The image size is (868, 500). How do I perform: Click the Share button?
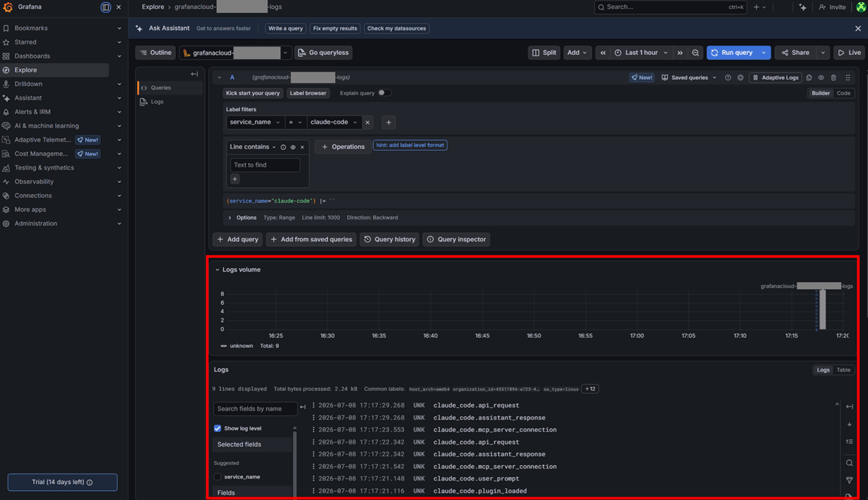click(x=795, y=53)
